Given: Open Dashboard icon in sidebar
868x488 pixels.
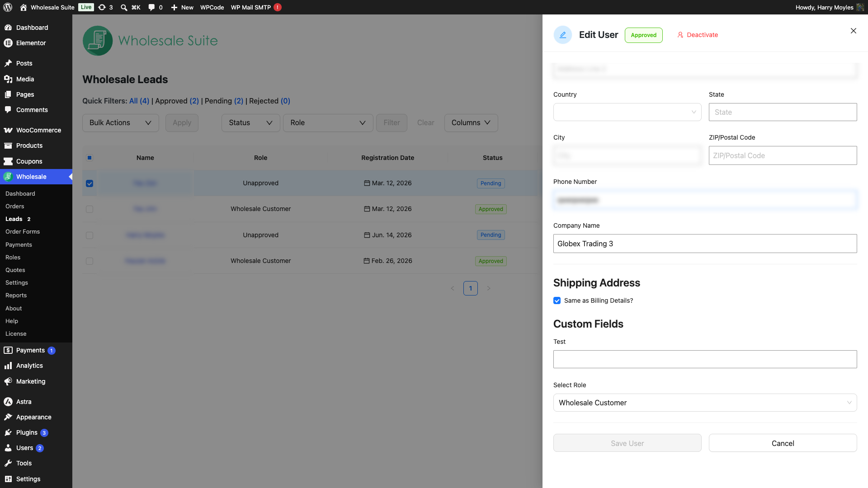Looking at the screenshot, I should point(8,28).
